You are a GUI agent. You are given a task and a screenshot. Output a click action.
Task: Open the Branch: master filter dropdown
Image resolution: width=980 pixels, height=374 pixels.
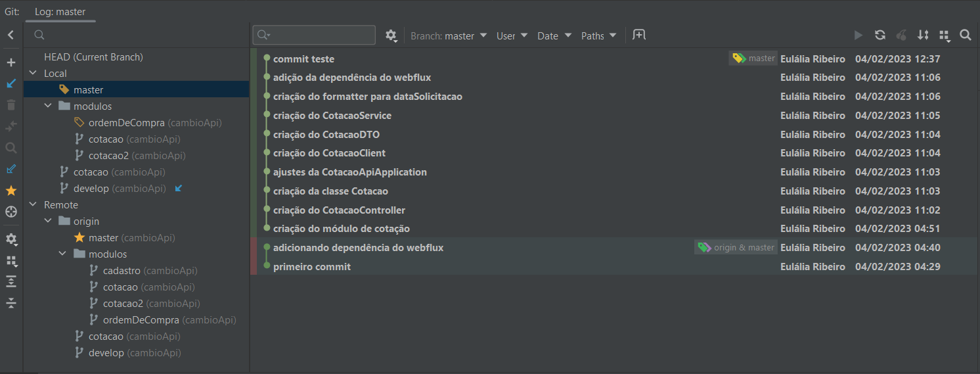(x=449, y=35)
